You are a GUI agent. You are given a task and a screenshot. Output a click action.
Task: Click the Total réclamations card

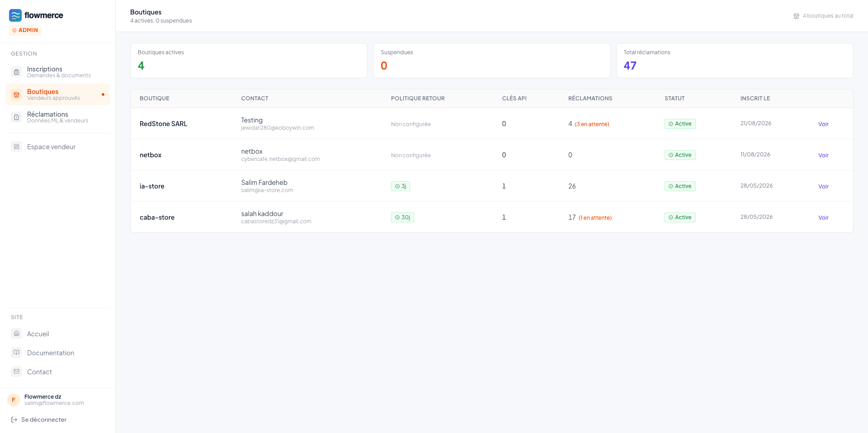click(735, 61)
